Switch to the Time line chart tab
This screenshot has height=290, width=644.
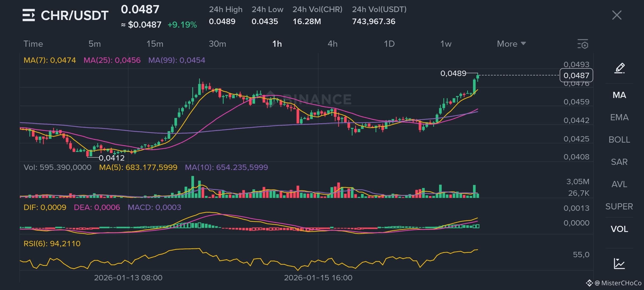pyautogui.click(x=33, y=44)
